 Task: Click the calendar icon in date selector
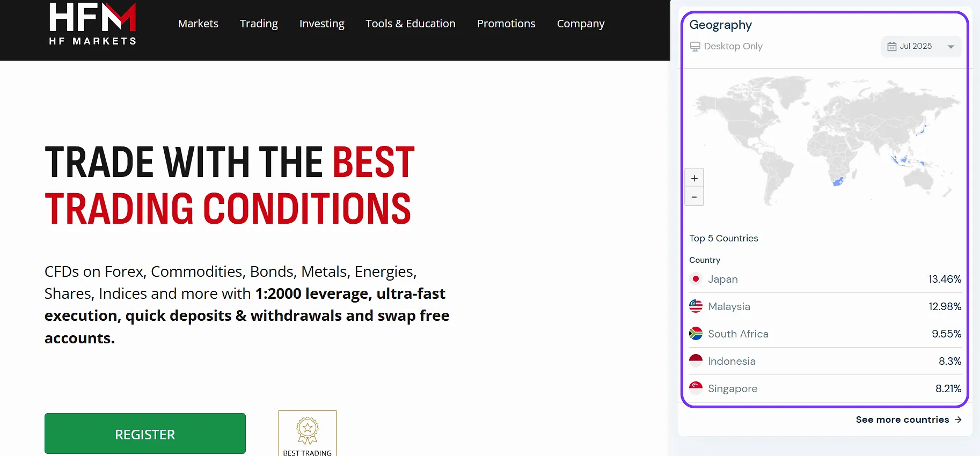point(891,47)
